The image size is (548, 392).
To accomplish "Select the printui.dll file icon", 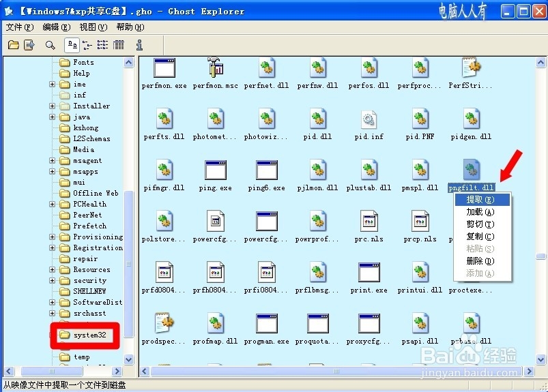I will (x=420, y=272).
